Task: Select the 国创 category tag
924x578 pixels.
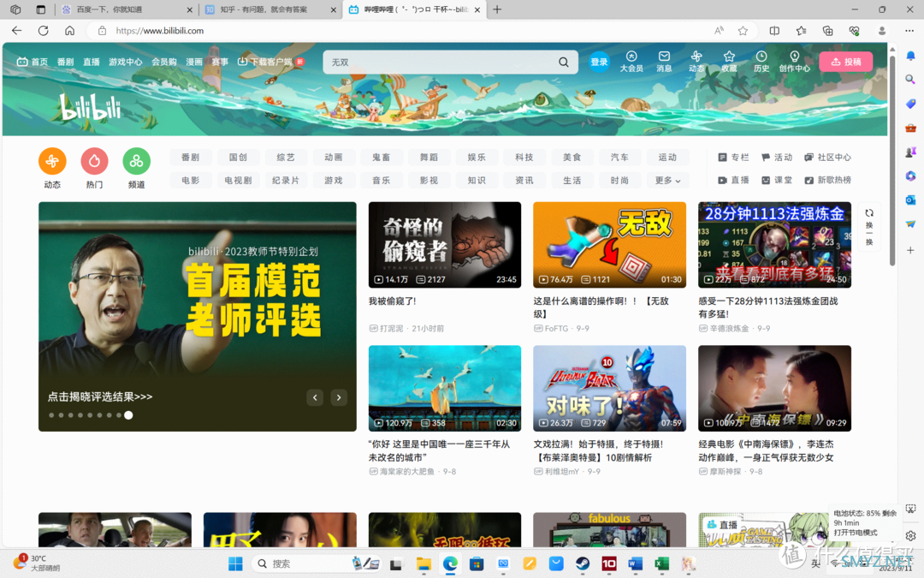Action: (x=238, y=158)
